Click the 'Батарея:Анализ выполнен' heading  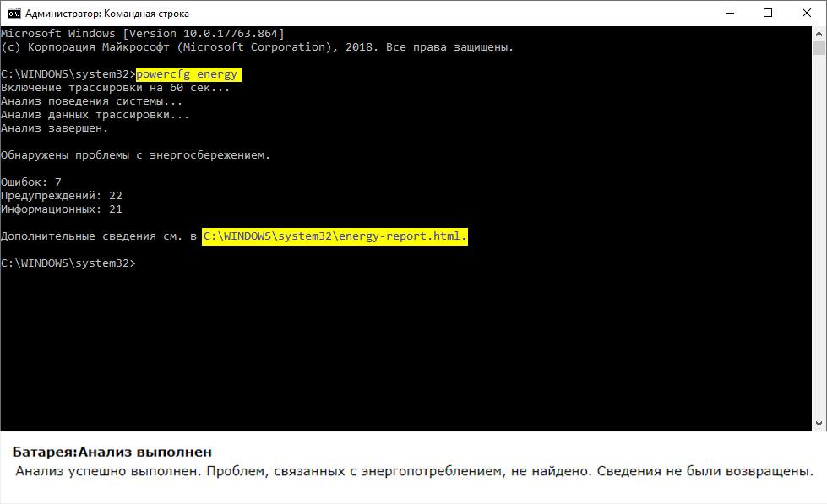point(112,452)
